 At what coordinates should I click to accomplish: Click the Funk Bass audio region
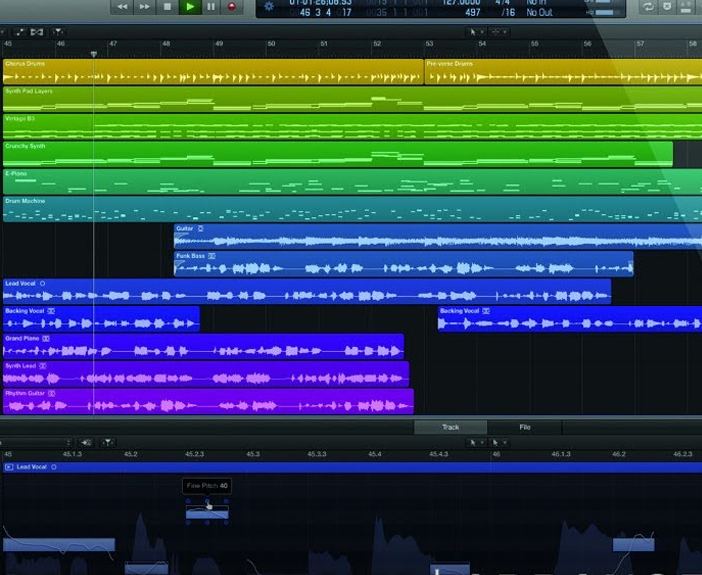[x=402, y=265]
